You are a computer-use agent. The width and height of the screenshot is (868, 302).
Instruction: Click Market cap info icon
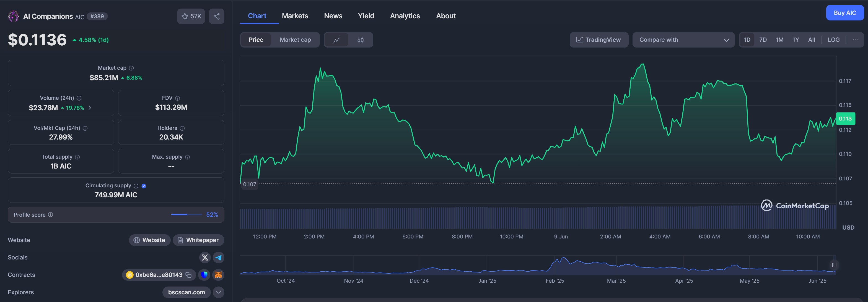click(131, 68)
